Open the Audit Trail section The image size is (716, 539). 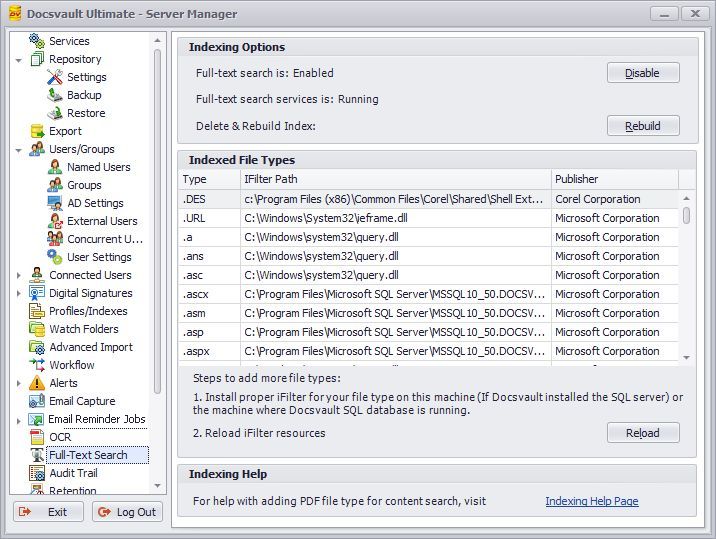(x=73, y=473)
